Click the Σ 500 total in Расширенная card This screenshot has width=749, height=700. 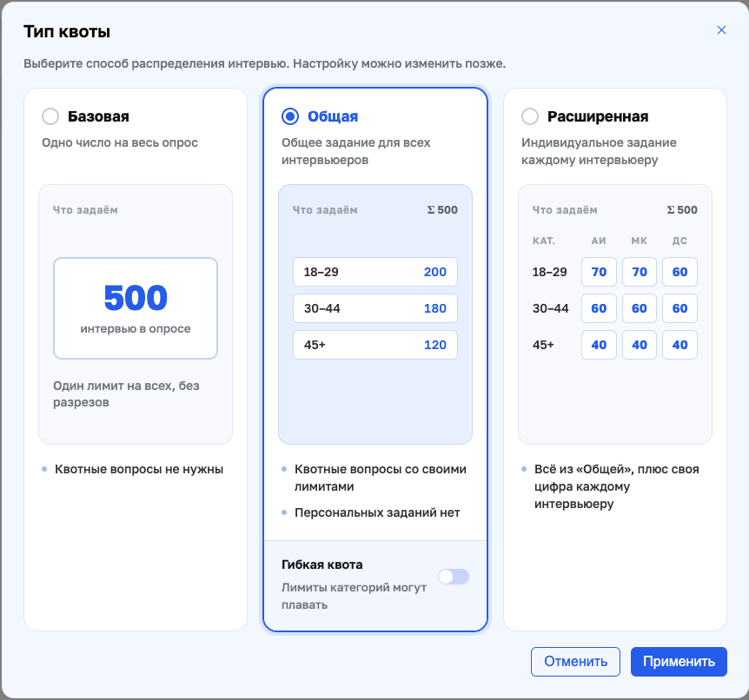[x=682, y=209]
